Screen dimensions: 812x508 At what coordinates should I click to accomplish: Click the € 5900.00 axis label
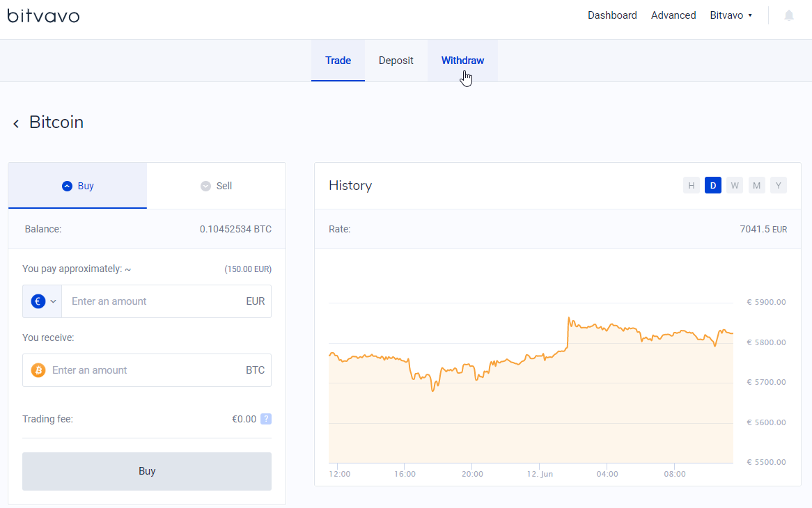pyautogui.click(x=767, y=302)
